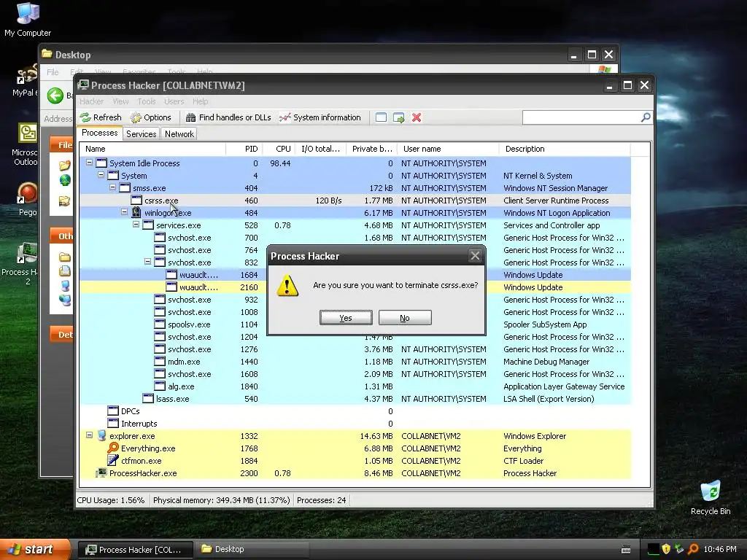Open the Windows start button
The image size is (747, 560).
[35, 549]
